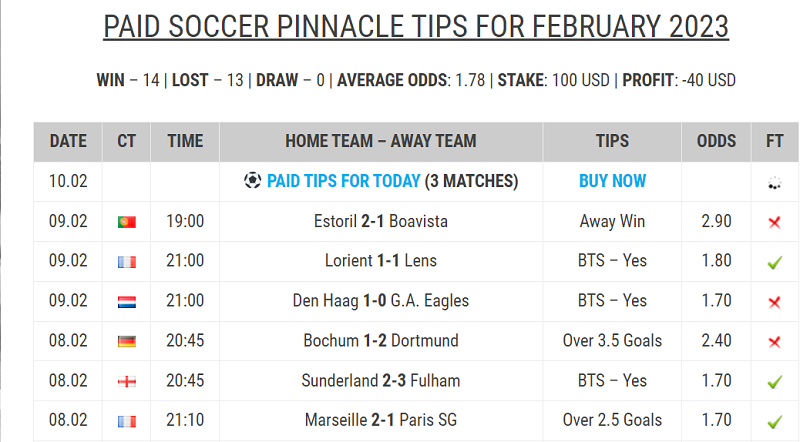Click the Germany flag in the Bochum row
The height and width of the screenshot is (442, 800).
tap(127, 341)
